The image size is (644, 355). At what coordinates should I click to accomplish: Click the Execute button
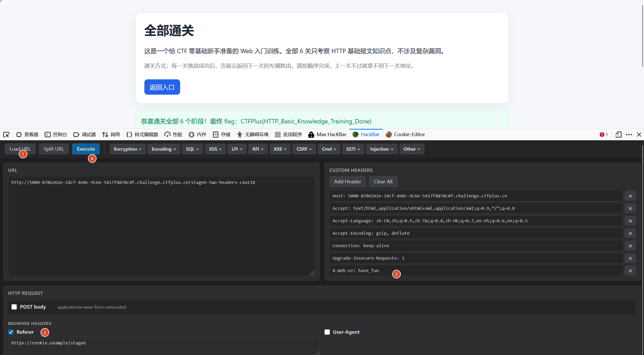tap(86, 149)
